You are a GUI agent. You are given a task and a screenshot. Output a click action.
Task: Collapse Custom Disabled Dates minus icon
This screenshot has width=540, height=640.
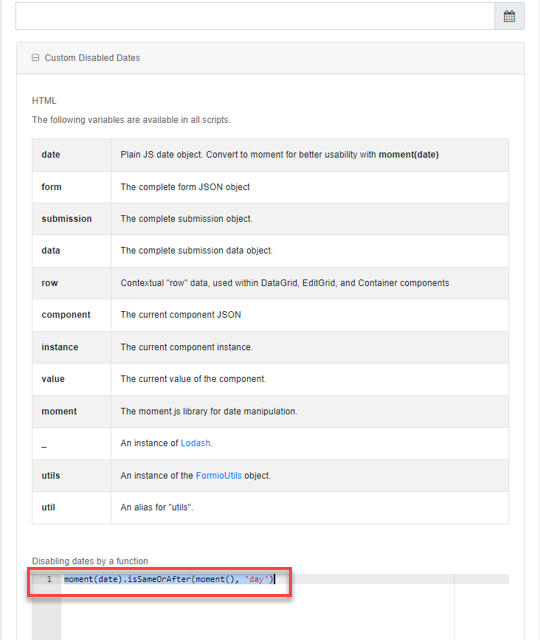[36, 58]
